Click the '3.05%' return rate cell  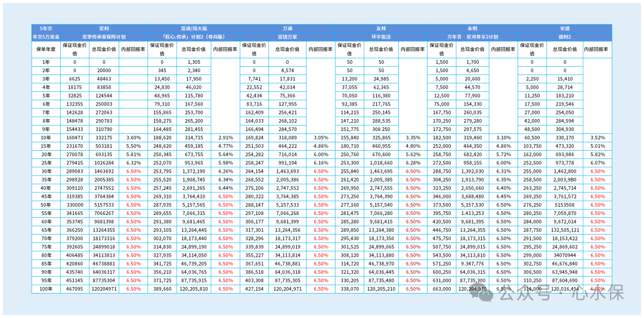321,137
